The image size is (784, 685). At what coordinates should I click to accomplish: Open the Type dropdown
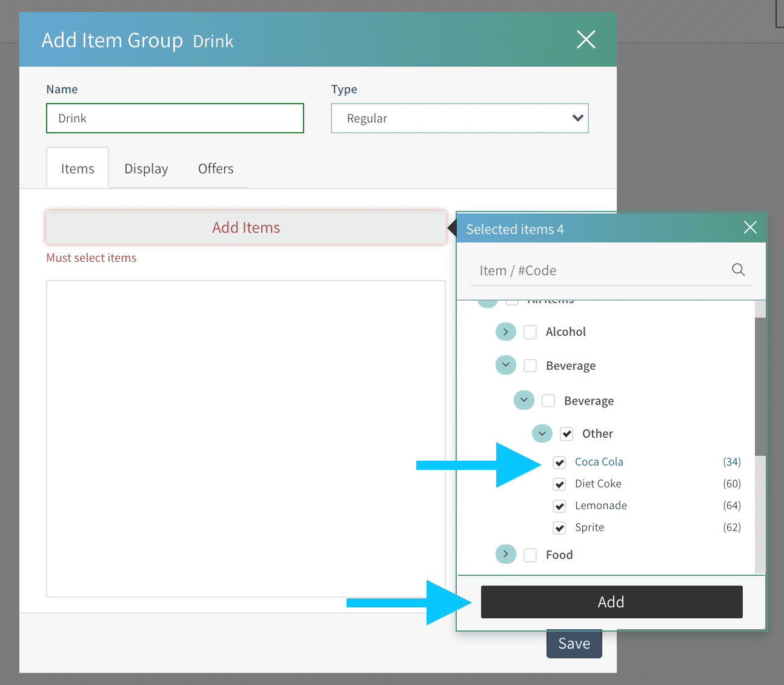tap(459, 118)
